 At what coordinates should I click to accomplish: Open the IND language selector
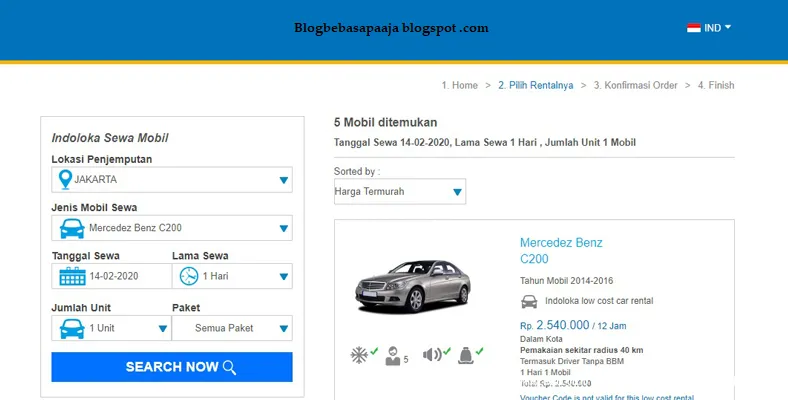tap(709, 28)
